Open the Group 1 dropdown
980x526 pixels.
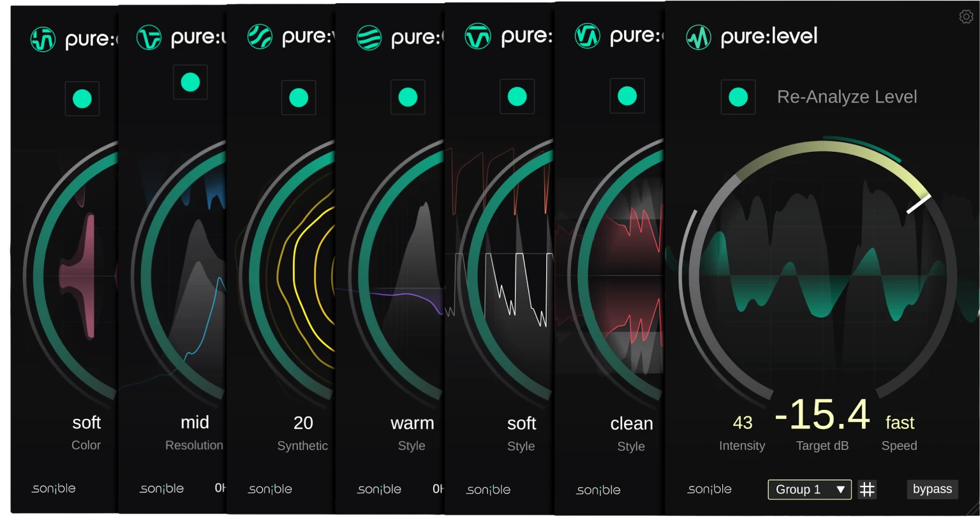point(809,489)
